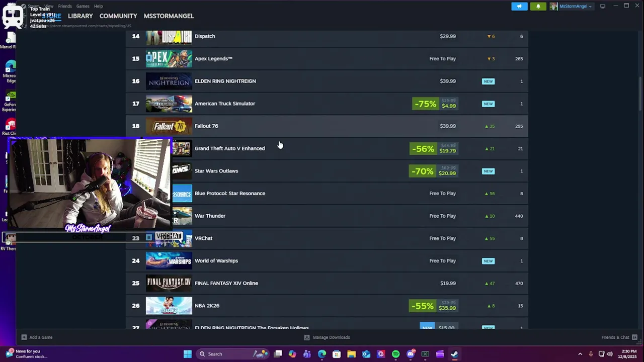Click VRChat title

(203, 238)
